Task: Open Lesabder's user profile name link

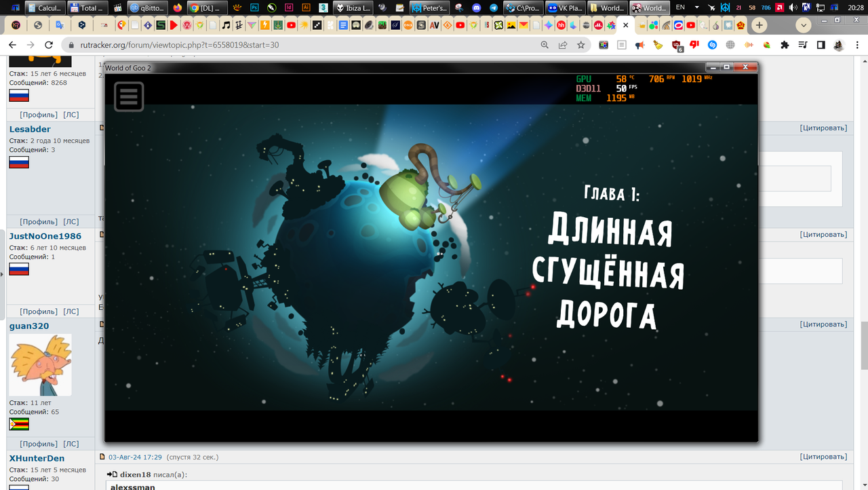Action: [30, 129]
